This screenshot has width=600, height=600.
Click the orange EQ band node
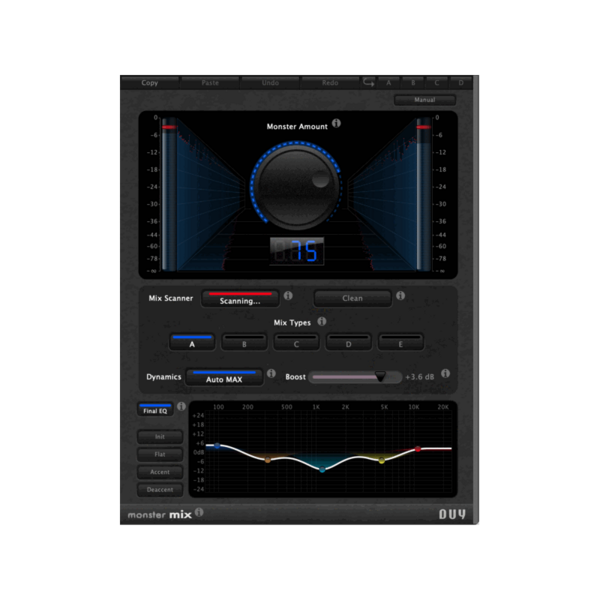coord(268,460)
